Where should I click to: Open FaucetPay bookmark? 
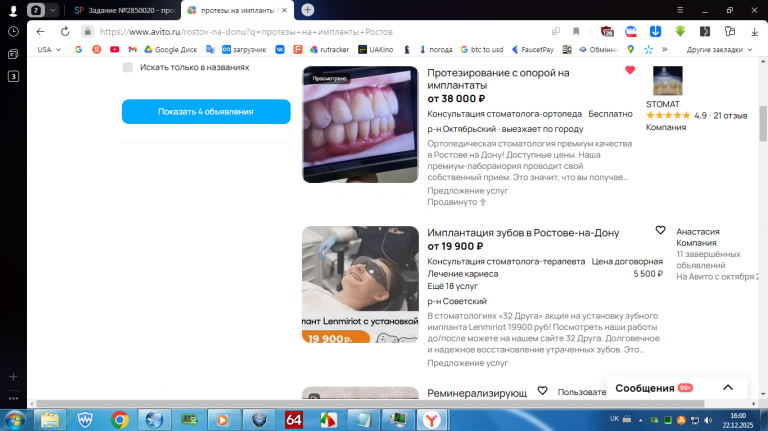532,49
